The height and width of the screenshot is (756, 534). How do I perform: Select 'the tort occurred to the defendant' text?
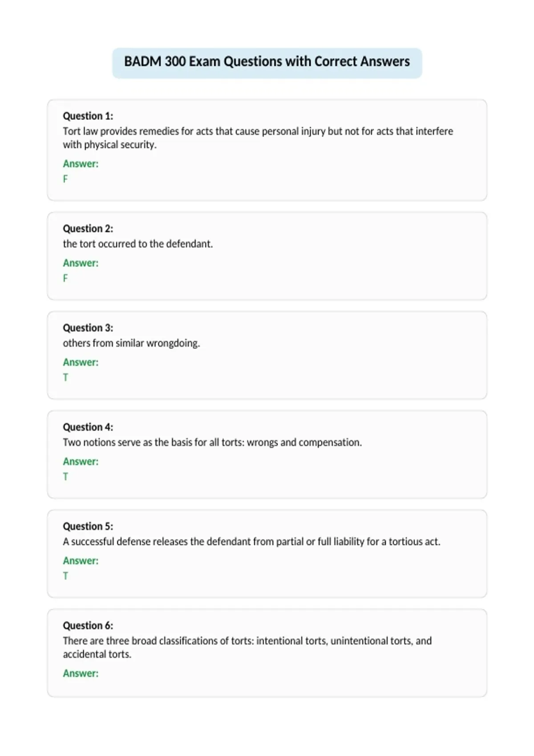pyautogui.click(x=138, y=244)
